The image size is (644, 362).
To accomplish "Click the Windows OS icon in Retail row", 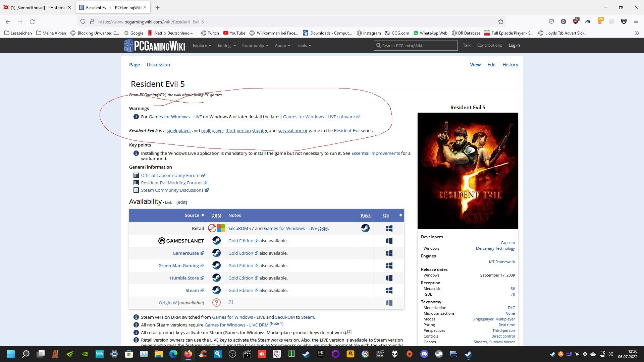I will [x=389, y=228].
